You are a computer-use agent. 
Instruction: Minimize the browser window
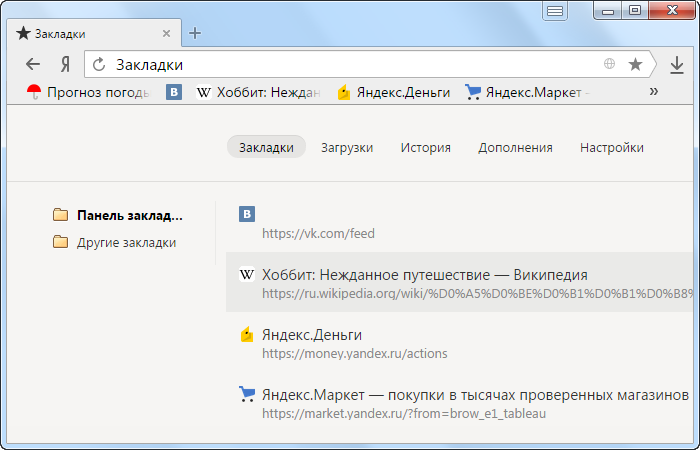coord(608,11)
